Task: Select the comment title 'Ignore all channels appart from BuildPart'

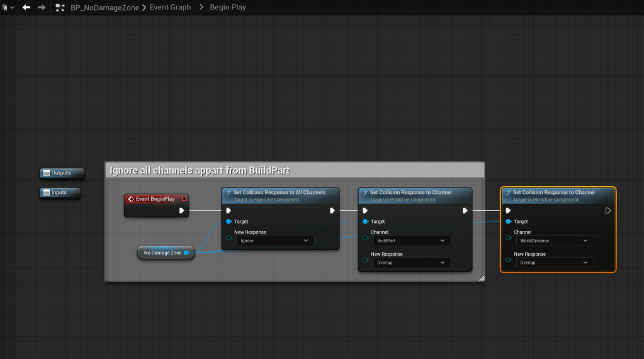Action: (200, 171)
